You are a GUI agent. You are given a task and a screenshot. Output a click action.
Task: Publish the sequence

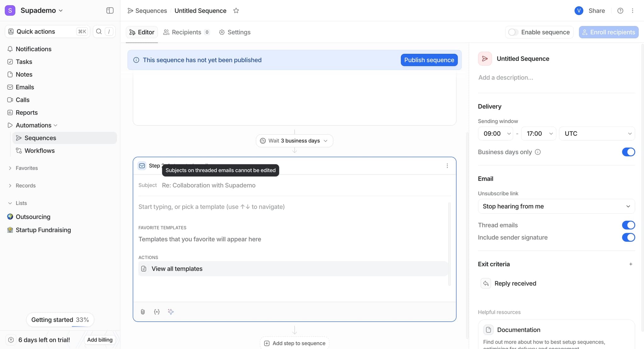pos(429,60)
